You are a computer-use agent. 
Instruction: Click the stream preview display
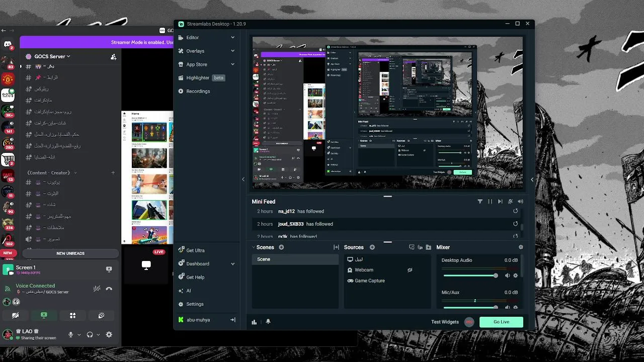[387, 113]
